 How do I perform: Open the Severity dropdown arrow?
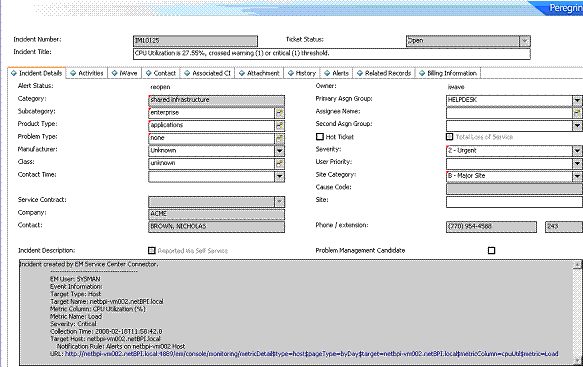(x=577, y=151)
